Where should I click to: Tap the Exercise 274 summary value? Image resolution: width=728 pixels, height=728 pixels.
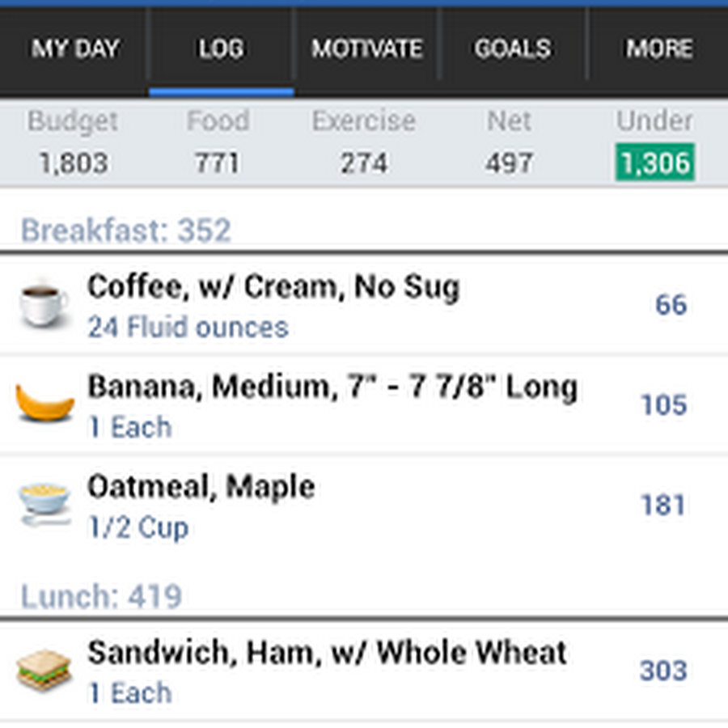363,163
